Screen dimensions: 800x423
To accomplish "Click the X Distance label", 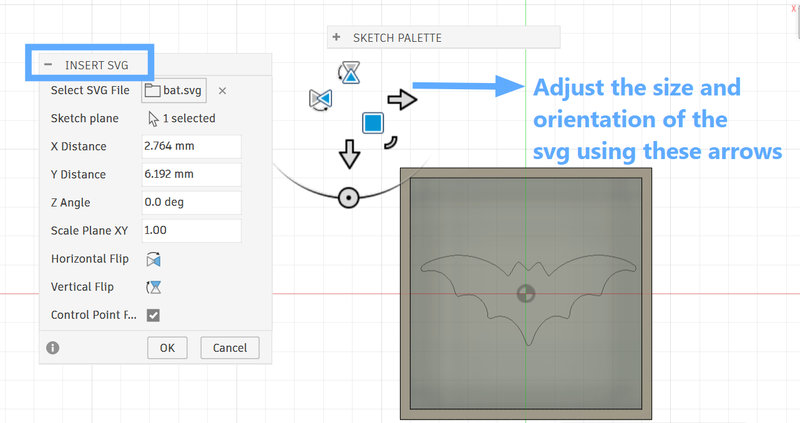I will 79,146.
